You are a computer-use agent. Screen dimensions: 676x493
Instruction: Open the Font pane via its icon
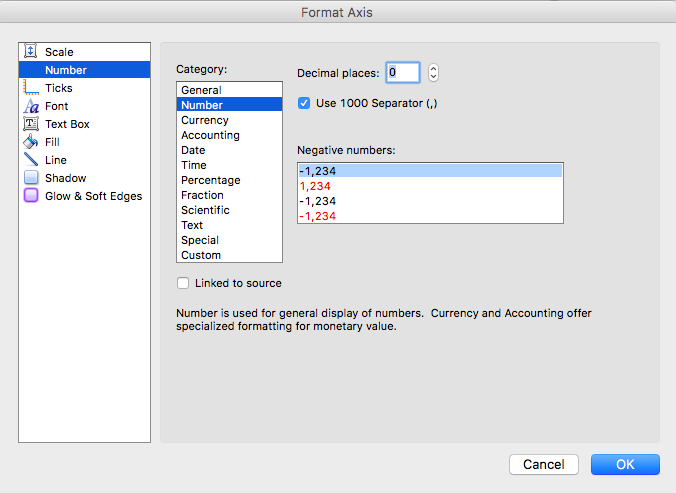point(30,106)
